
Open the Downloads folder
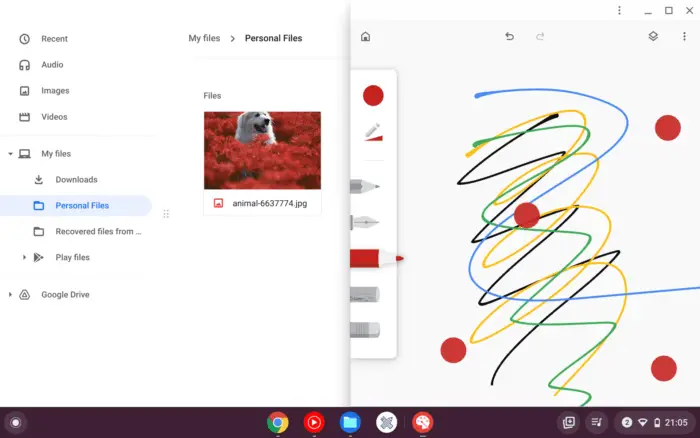point(78,179)
